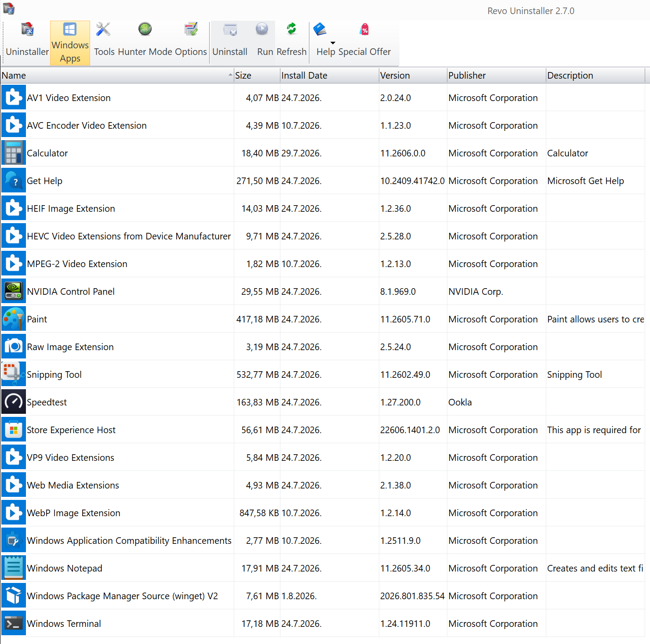Click the Windows Notepad icon
Image resolution: width=650 pixels, height=644 pixels.
coord(14,568)
